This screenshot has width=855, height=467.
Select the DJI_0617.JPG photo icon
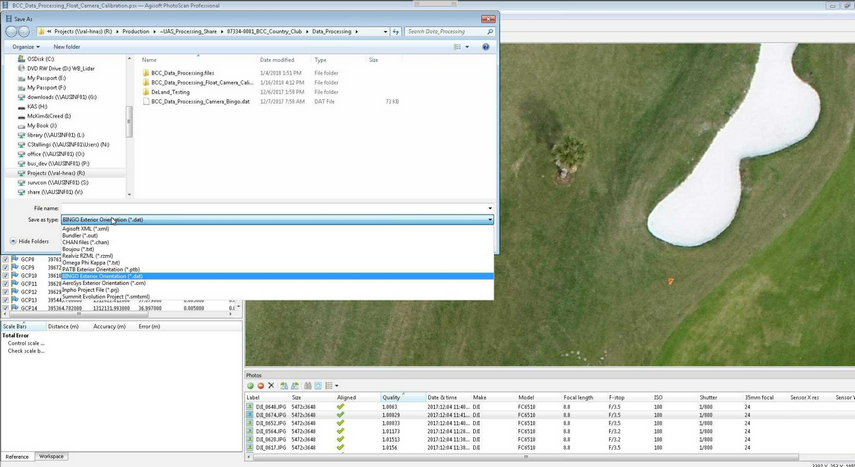(250, 448)
